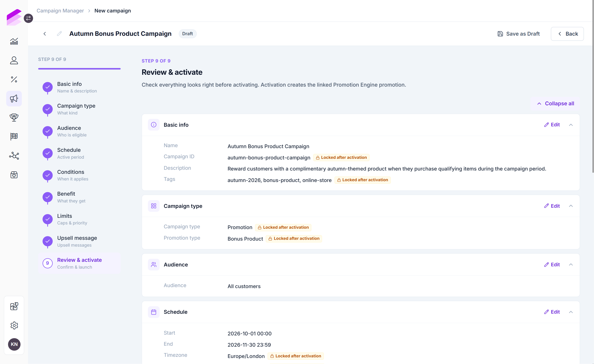The width and height of the screenshot is (594, 364).
Task: Click the pencil rename icon beside campaign title
Action: 59,34
